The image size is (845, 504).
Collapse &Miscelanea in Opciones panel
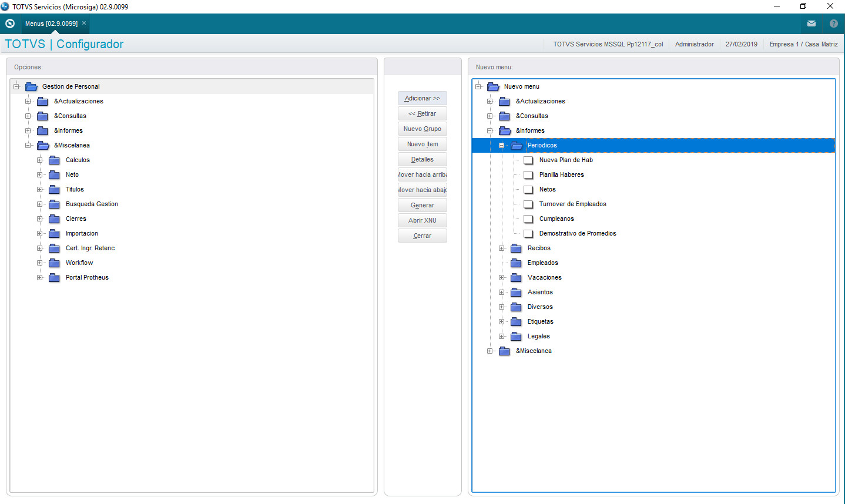pos(28,145)
